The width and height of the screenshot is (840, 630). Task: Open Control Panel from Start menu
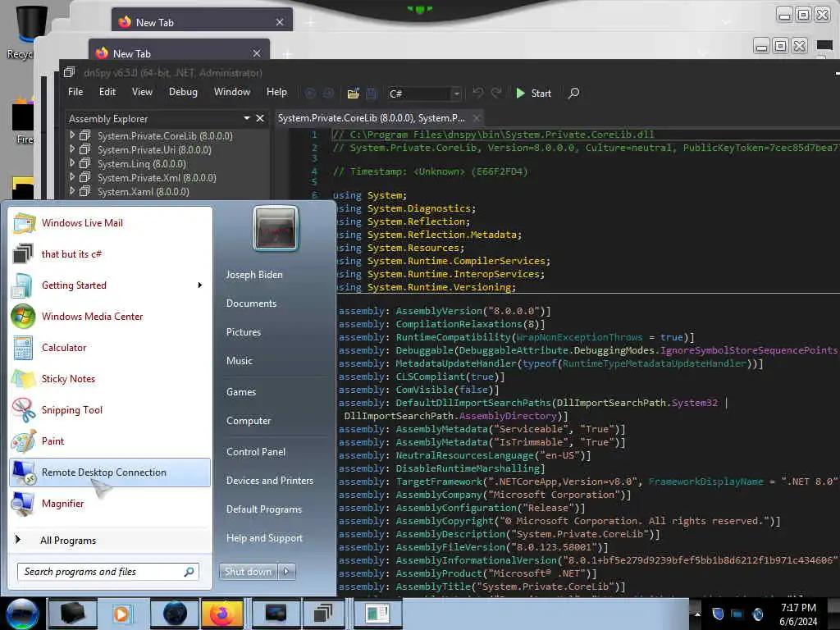coord(256,452)
